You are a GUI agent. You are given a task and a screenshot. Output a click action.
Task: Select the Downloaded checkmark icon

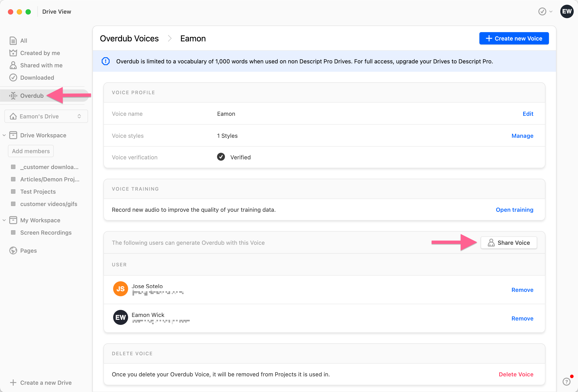click(13, 78)
